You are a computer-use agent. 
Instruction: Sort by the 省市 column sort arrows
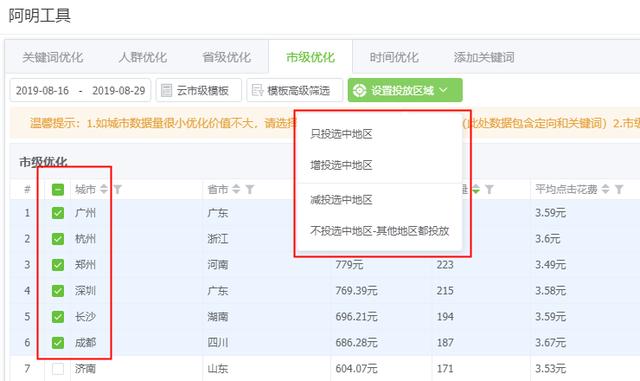236,189
